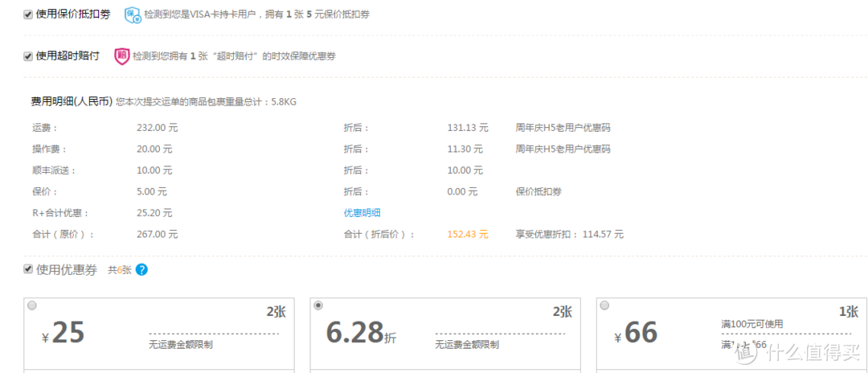
Task: Click the 享受优惠折扣 114.57 元 text
Action: (x=570, y=234)
